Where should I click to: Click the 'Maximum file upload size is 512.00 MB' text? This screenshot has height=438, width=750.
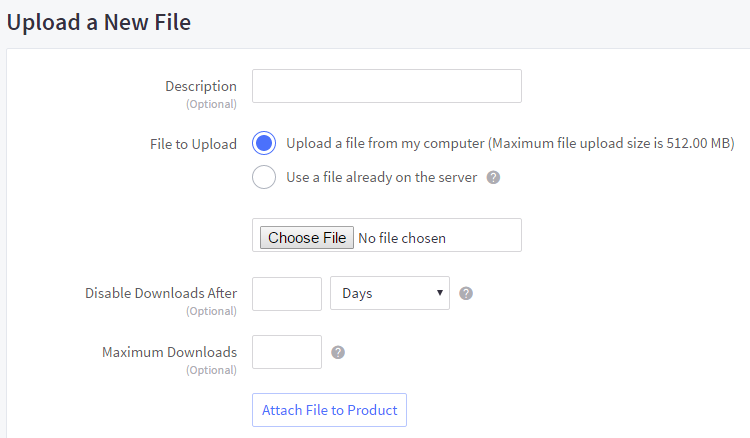point(612,144)
